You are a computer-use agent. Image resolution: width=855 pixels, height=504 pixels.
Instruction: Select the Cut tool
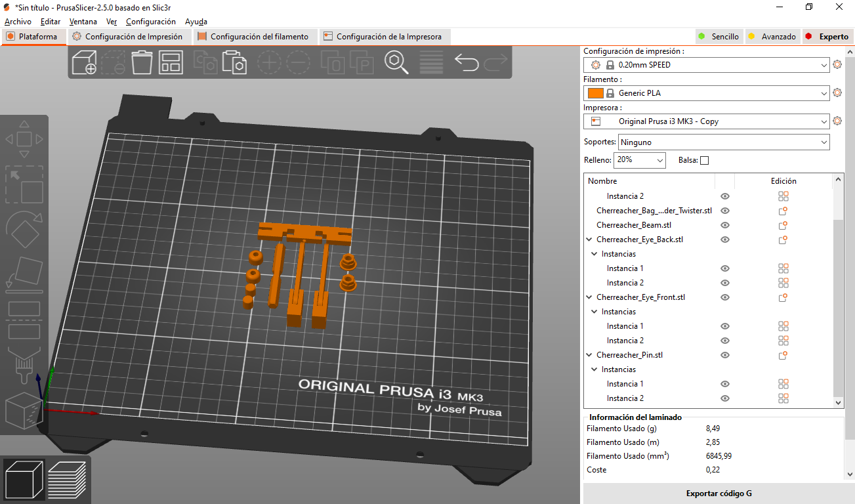pos(24,319)
